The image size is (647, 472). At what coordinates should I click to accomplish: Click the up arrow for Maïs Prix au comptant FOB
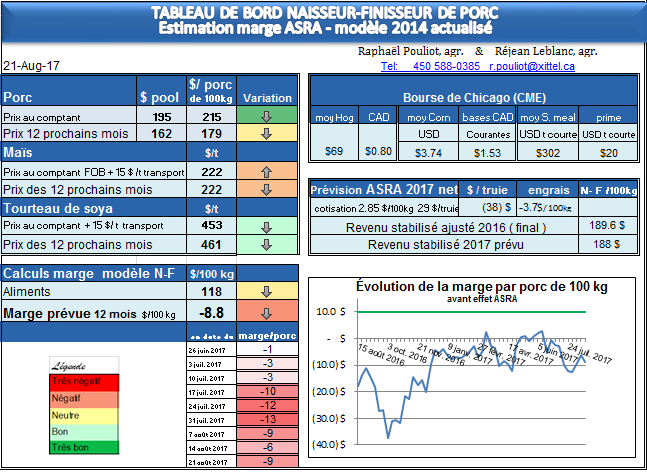pyautogui.click(x=267, y=172)
